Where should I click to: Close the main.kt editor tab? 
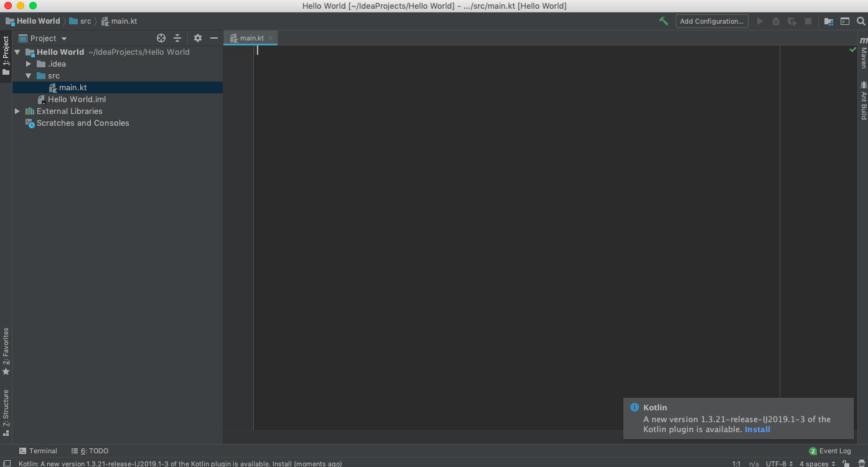(271, 38)
